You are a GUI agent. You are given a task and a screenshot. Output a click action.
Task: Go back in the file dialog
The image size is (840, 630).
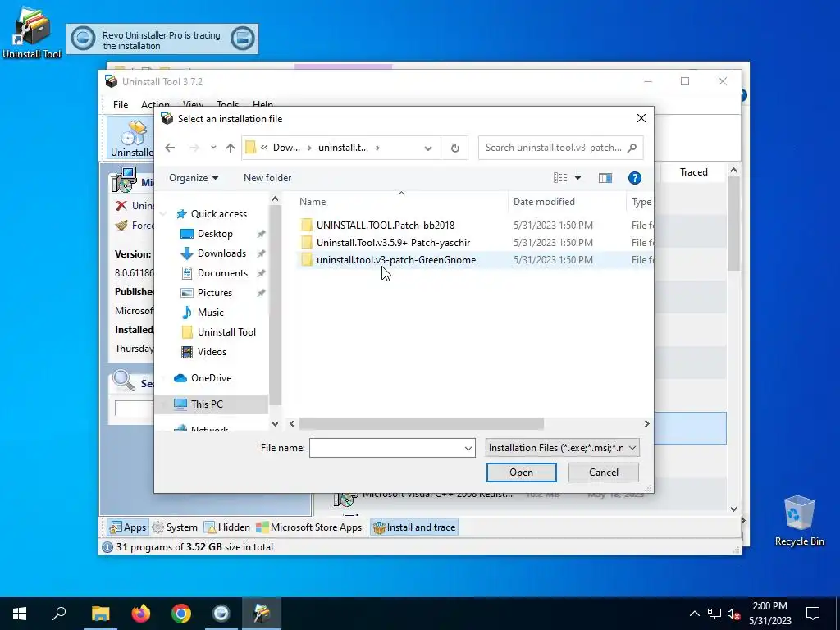pyautogui.click(x=170, y=148)
